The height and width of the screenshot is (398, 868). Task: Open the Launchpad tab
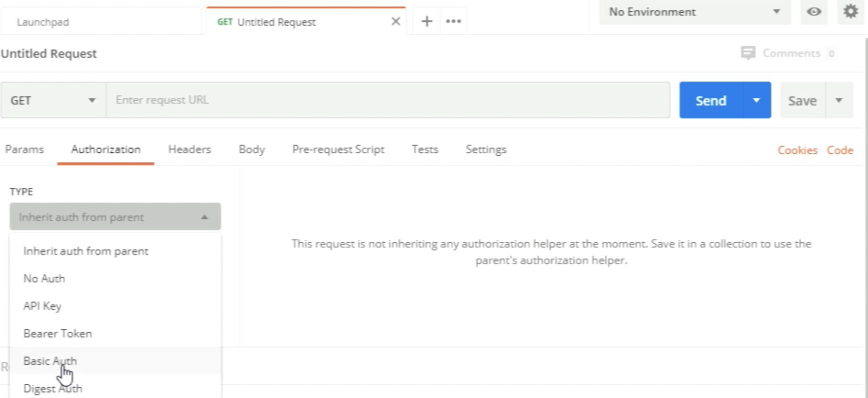(43, 22)
